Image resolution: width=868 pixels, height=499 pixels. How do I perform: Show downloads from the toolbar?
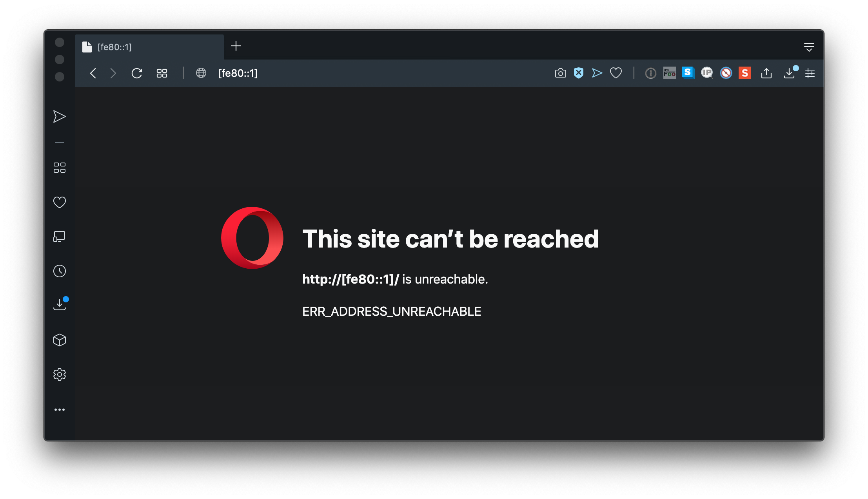pos(790,72)
